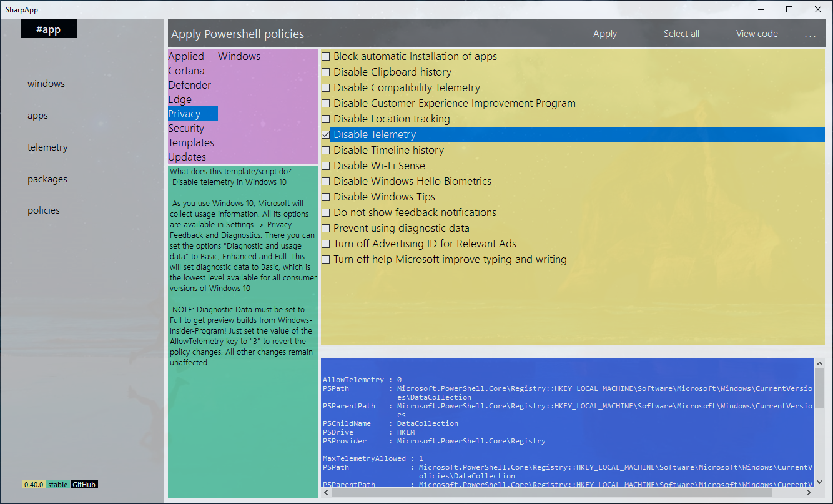Open the telemetry page in sidebar
833x504 pixels.
(x=47, y=147)
